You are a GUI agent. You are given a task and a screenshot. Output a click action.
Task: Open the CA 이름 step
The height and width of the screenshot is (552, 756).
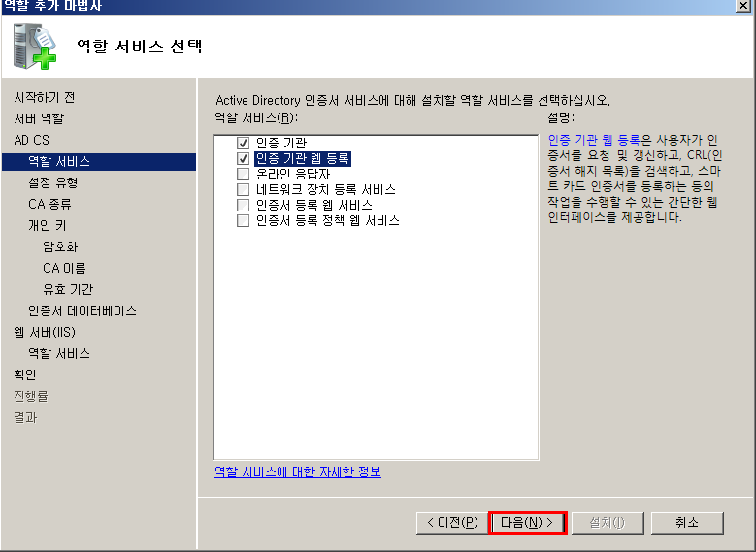click(x=64, y=268)
